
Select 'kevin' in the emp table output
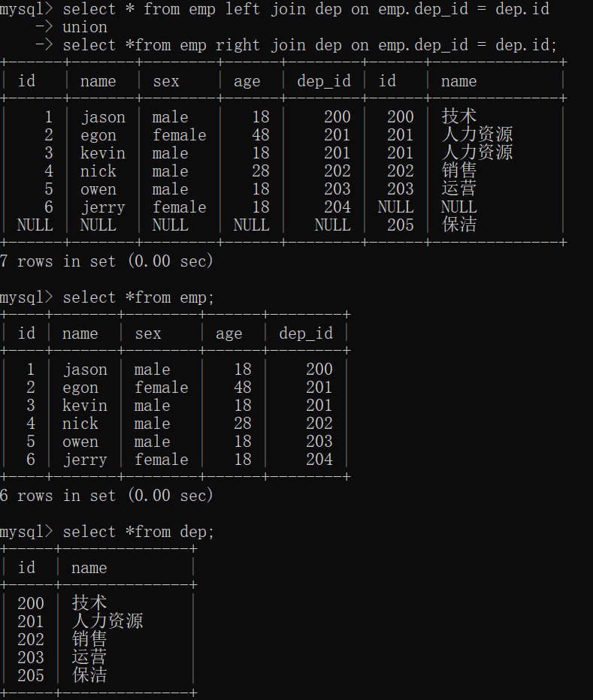tap(85, 406)
